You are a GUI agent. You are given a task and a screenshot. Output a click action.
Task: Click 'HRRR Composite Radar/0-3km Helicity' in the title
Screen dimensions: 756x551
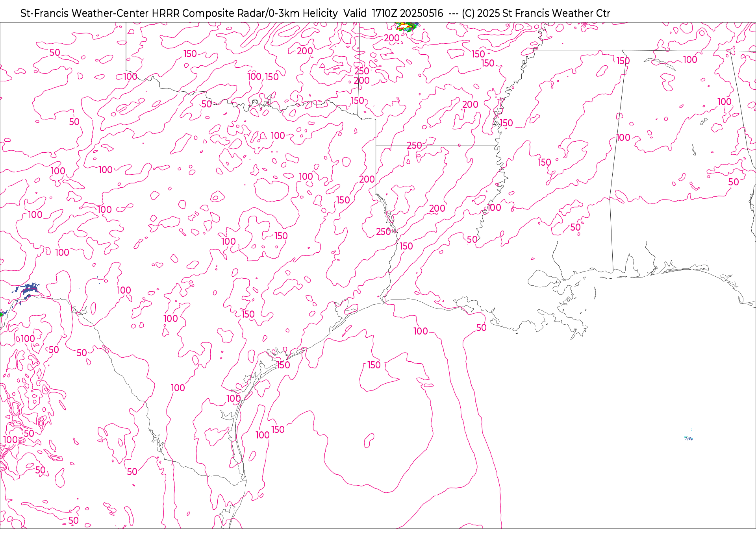coord(245,13)
